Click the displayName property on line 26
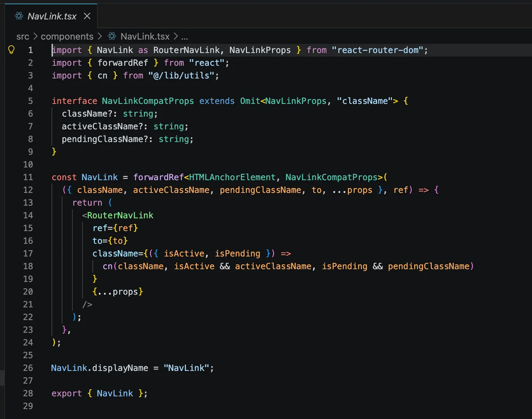Viewport: 532px width, 419px height. 120,368
